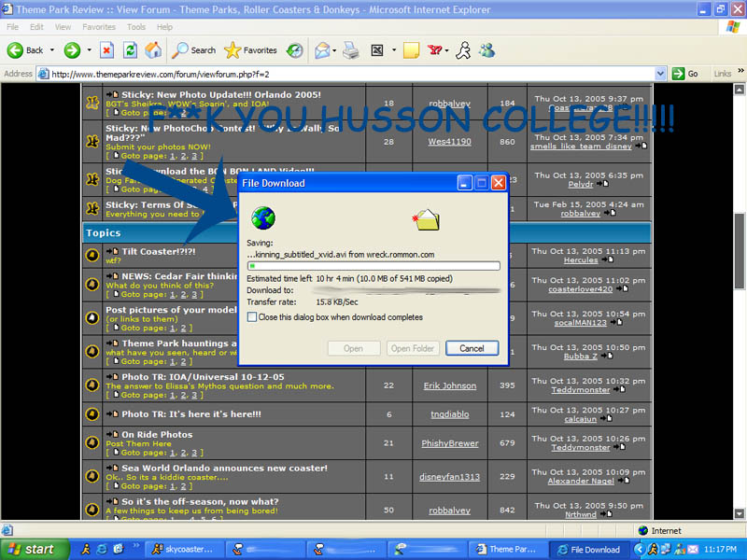This screenshot has width=747, height=560.
Task: Open the Tools menu
Action: (x=136, y=27)
